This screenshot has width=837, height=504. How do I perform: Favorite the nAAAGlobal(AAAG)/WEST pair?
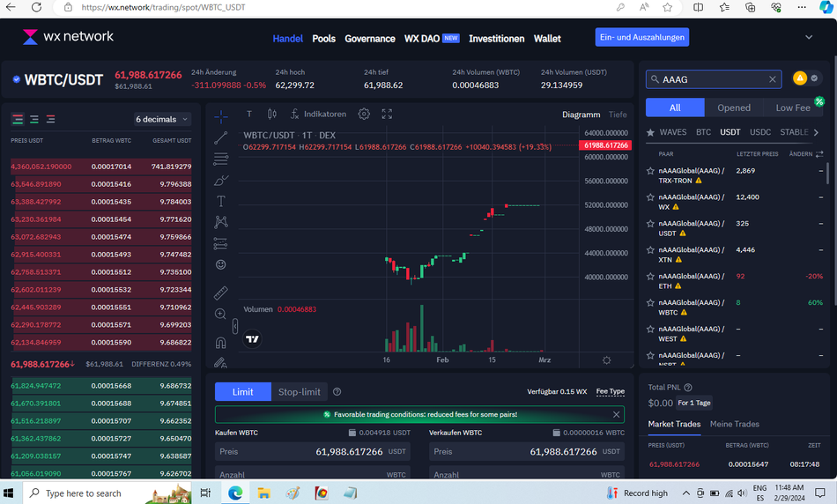[650, 329]
